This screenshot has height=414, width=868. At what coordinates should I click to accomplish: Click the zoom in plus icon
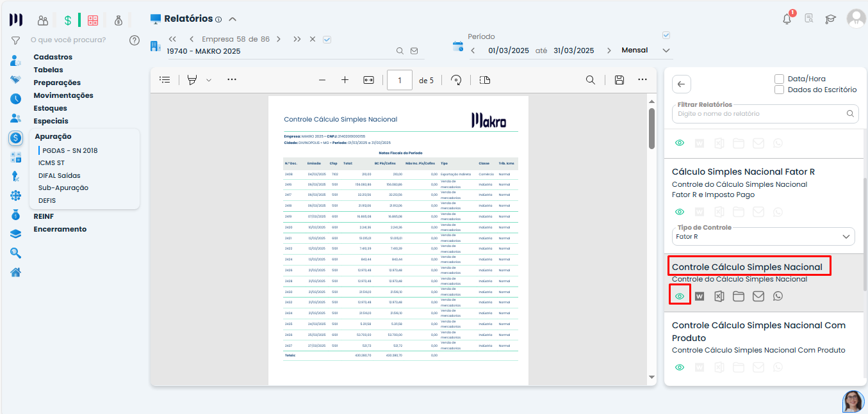(x=345, y=80)
